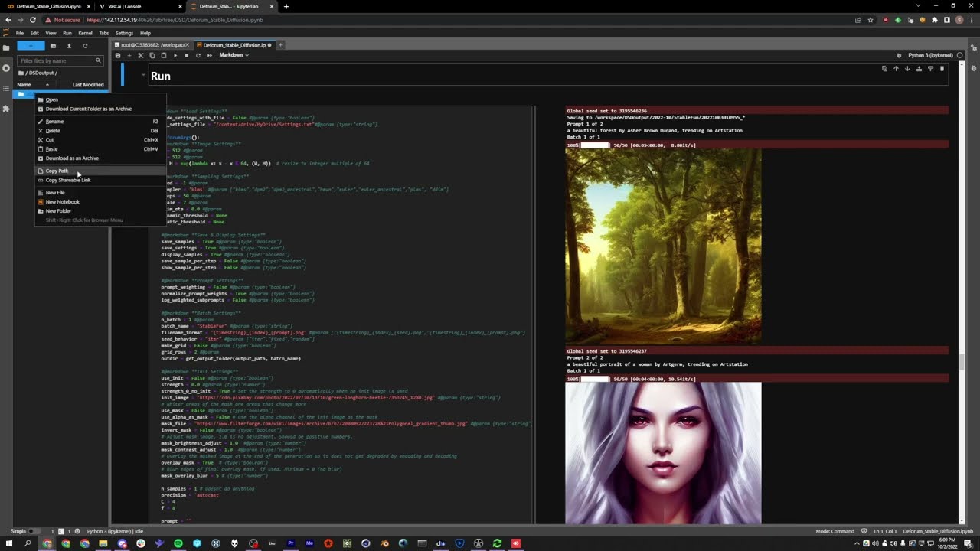Open Spotify from the taskbar
The image size is (980, 551).
tap(178, 543)
